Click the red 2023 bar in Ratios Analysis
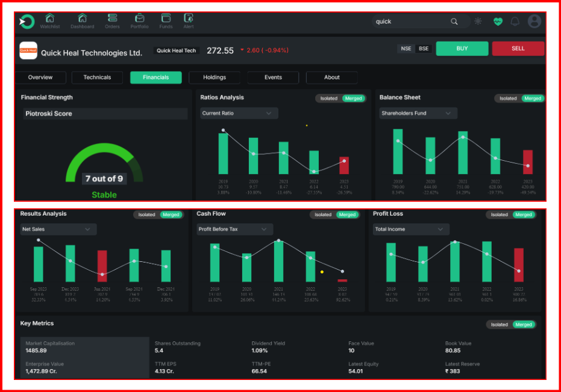 click(x=344, y=165)
